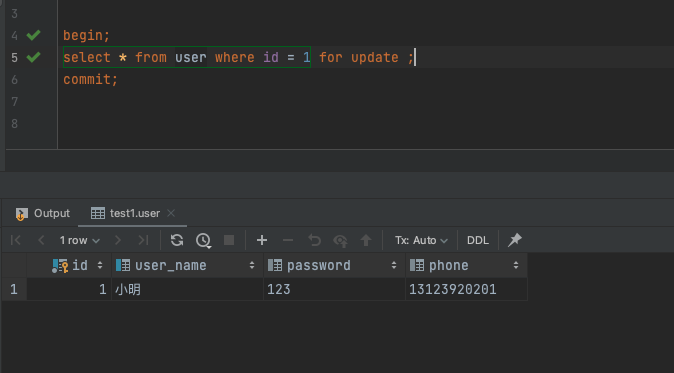The image size is (674, 373).
Task: Open the auto-refresh clock options
Action: click(203, 240)
